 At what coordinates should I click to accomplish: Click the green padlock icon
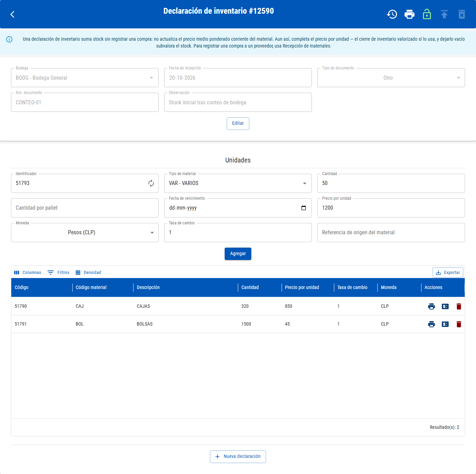(427, 14)
